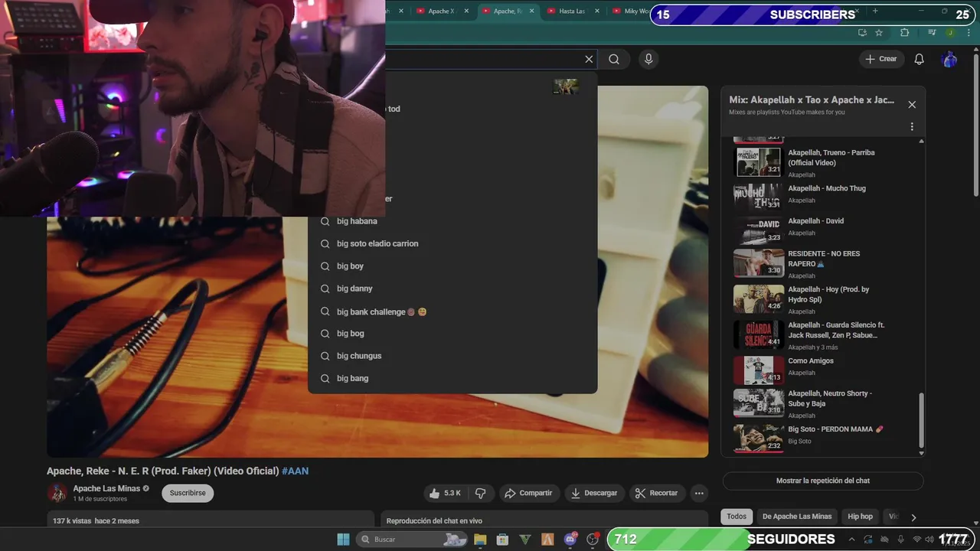The height and width of the screenshot is (551, 980).
Task: Click the Windows taskbar search box
Action: (x=413, y=540)
